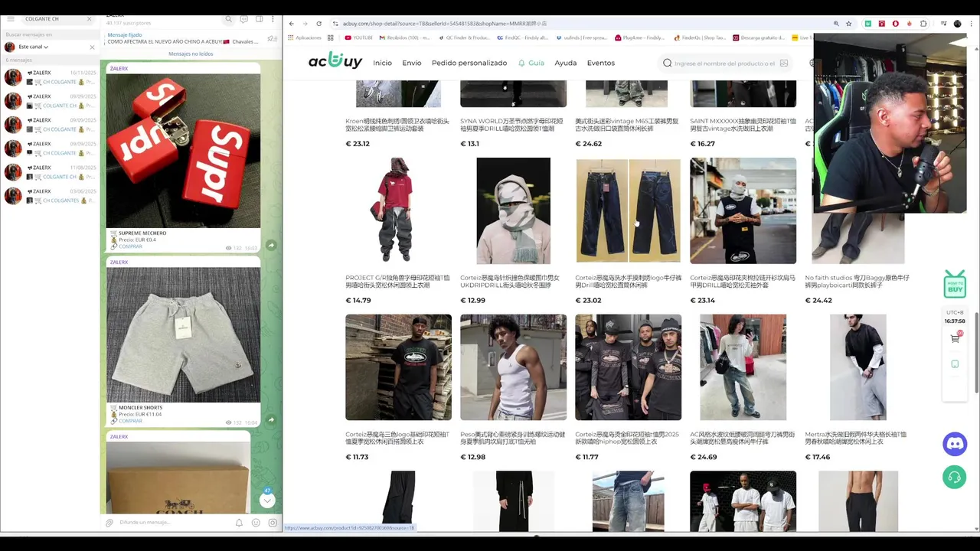The width and height of the screenshot is (980, 551).
Task: Forward the Moncler Shorts post
Action: (x=271, y=419)
